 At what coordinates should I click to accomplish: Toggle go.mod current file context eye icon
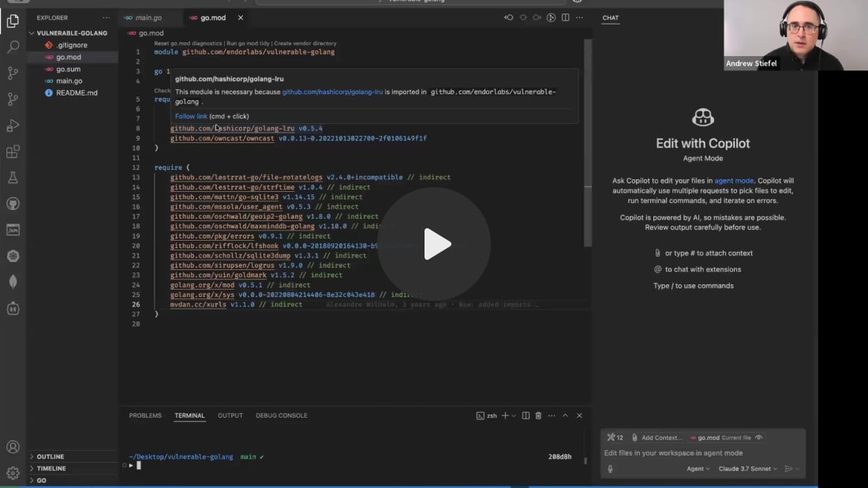tap(759, 437)
